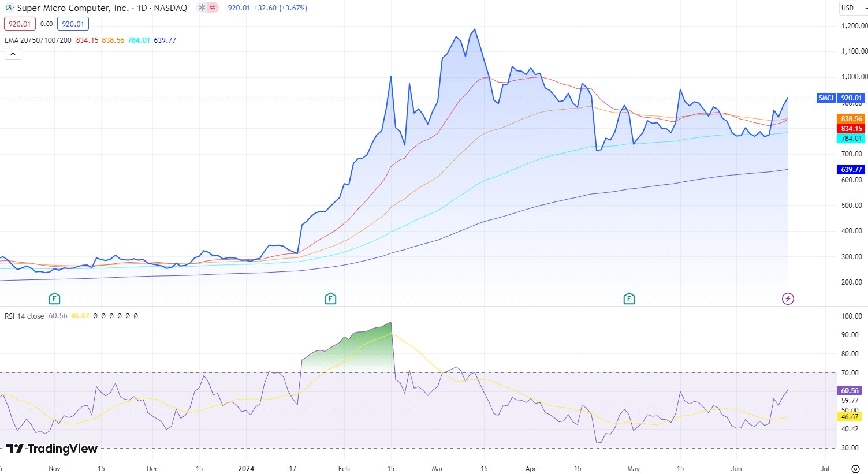Screen dimensions: 868x474
Task: Select the EMA 20/50/100/200 indicator label
Action: tap(38, 40)
